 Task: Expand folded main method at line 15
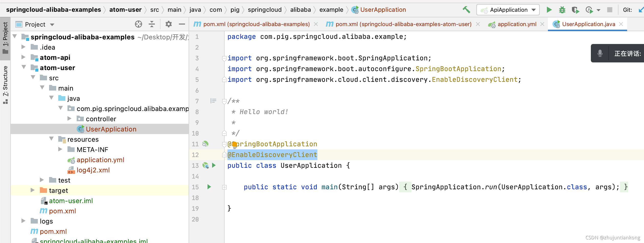[224, 187]
